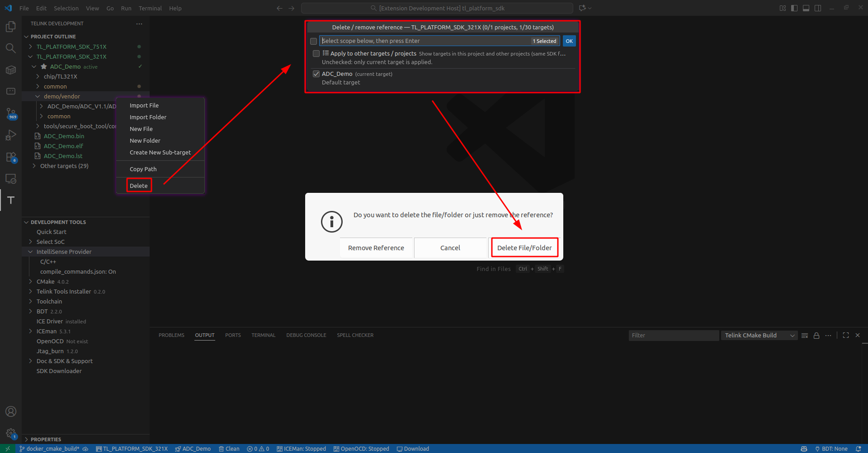Check Apply to other targets / projects
Screen dimensions: 868x453
(316, 53)
